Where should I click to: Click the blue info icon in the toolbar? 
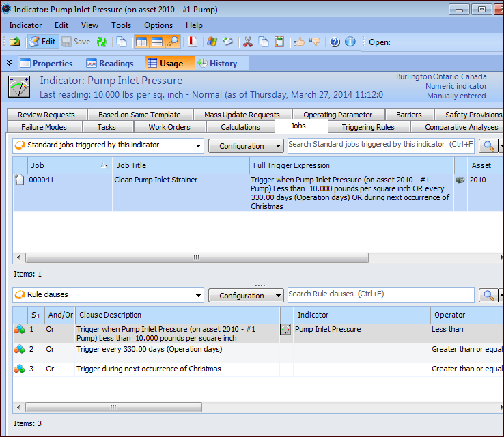350,42
